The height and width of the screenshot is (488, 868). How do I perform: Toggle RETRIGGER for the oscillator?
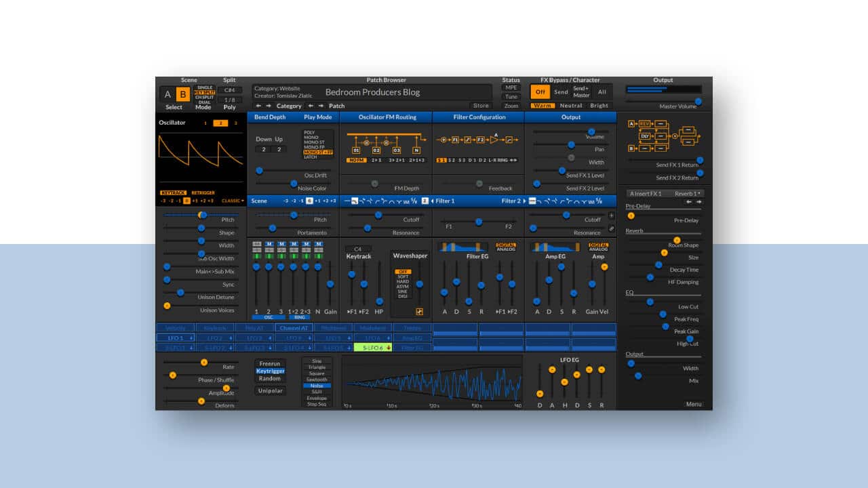(x=202, y=193)
